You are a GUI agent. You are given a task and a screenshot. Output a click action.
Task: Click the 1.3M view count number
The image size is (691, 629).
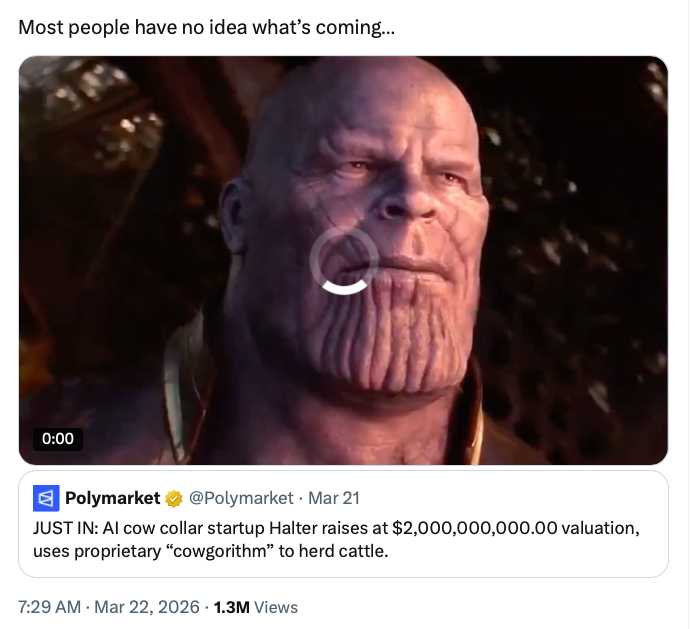coord(231,607)
